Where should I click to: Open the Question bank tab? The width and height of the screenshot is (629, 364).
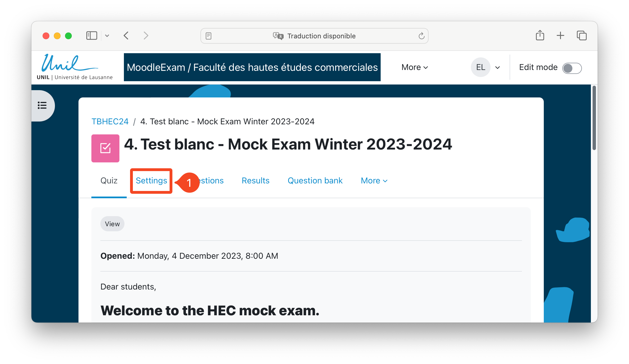tap(315, 181)
